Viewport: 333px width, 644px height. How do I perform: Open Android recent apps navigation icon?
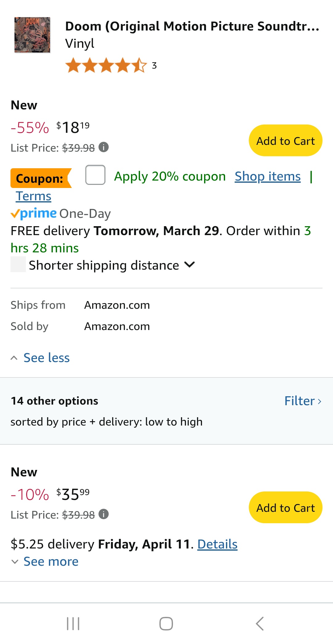tap(73, 624)
